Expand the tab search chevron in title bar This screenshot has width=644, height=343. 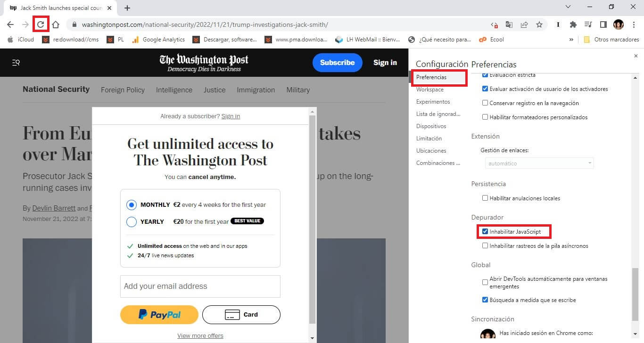click(x=568, y=7)
